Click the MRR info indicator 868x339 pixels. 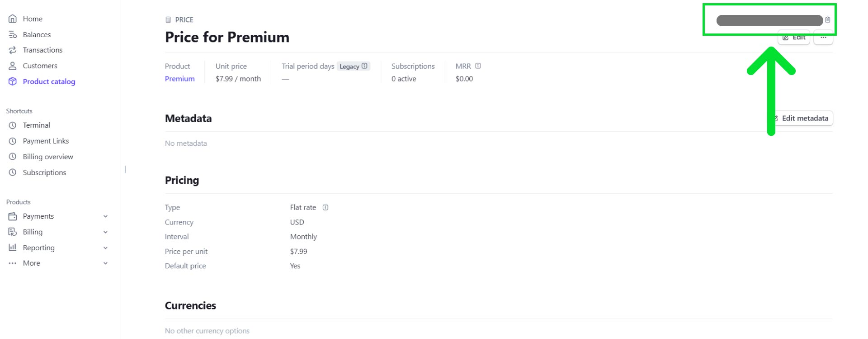point(479,66)
